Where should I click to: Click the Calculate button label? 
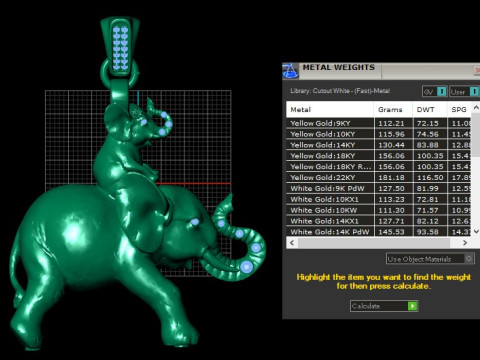[366, 306]
